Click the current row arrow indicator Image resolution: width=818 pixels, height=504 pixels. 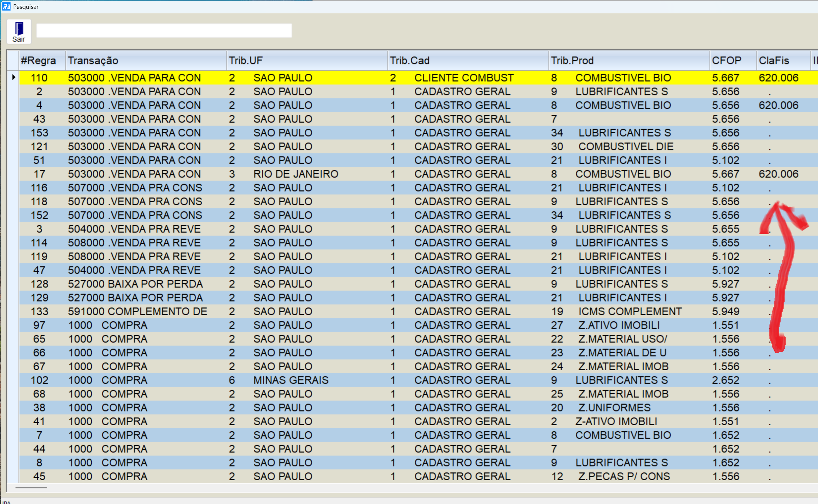14,77
